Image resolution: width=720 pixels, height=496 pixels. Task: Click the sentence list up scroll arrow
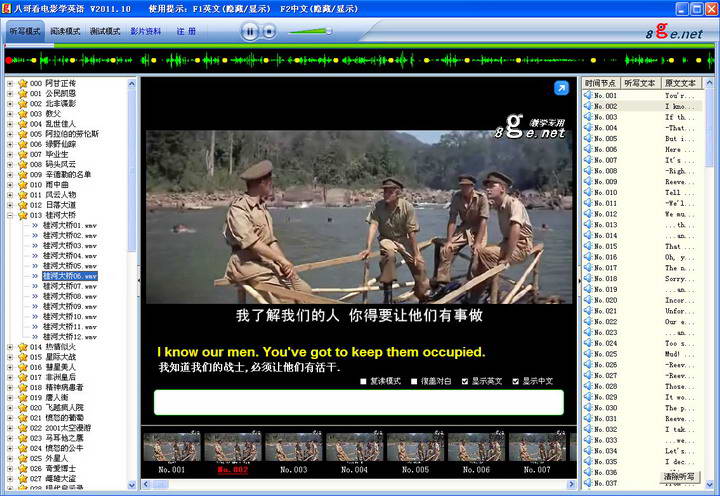click(x=709, y=83)
